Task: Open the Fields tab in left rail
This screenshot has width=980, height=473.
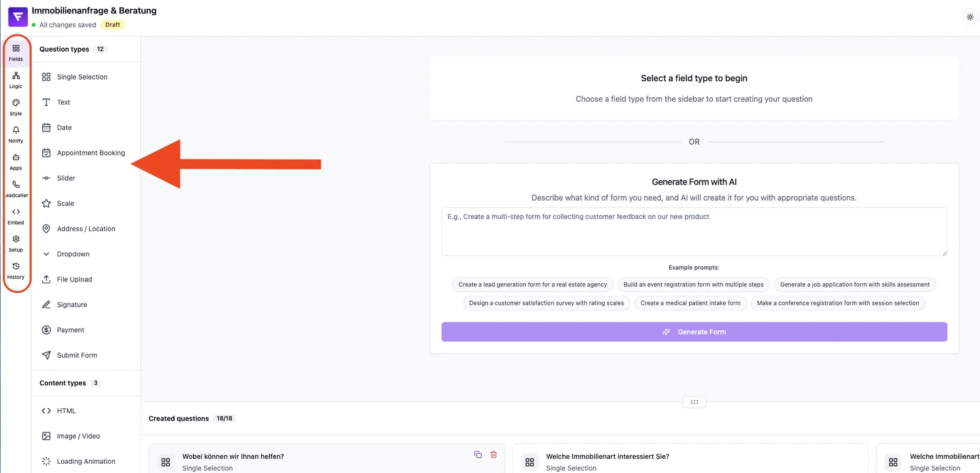Action: (16, 53)
